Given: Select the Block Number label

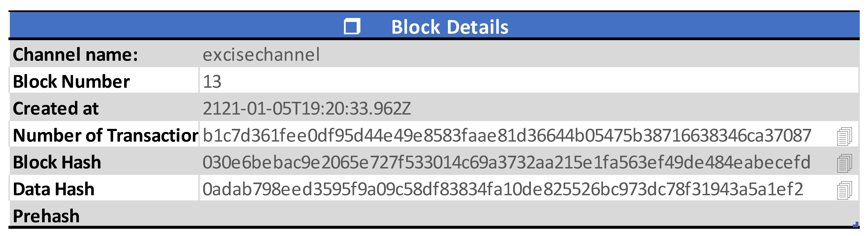Looking at the screenshot, I should (x=71, y=82).
